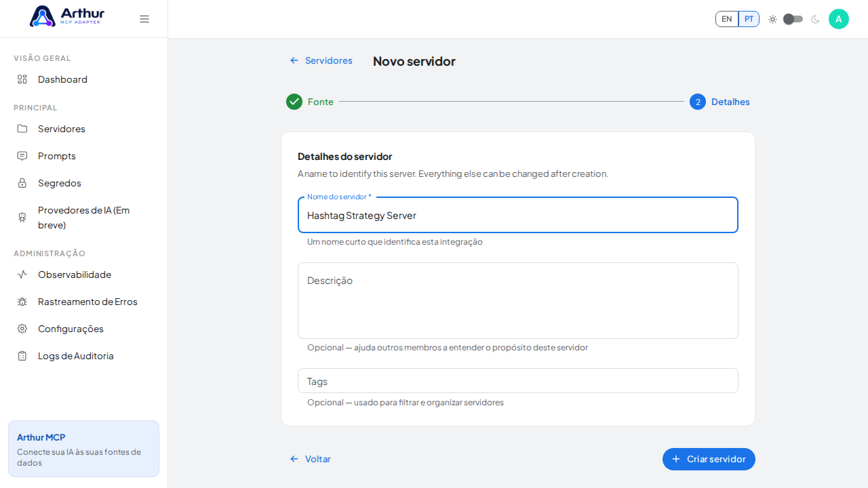
Task: Open Segredos in sidebar
Action: tap(83, 183)
